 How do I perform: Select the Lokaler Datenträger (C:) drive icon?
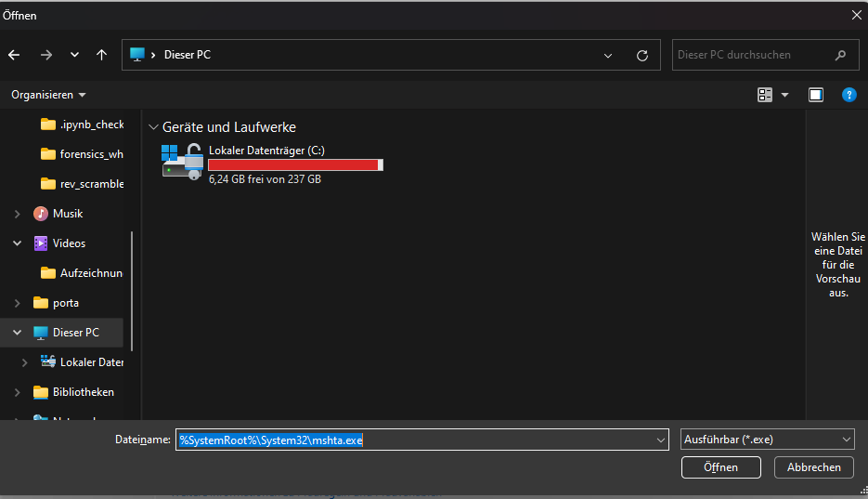click(182, 162)
